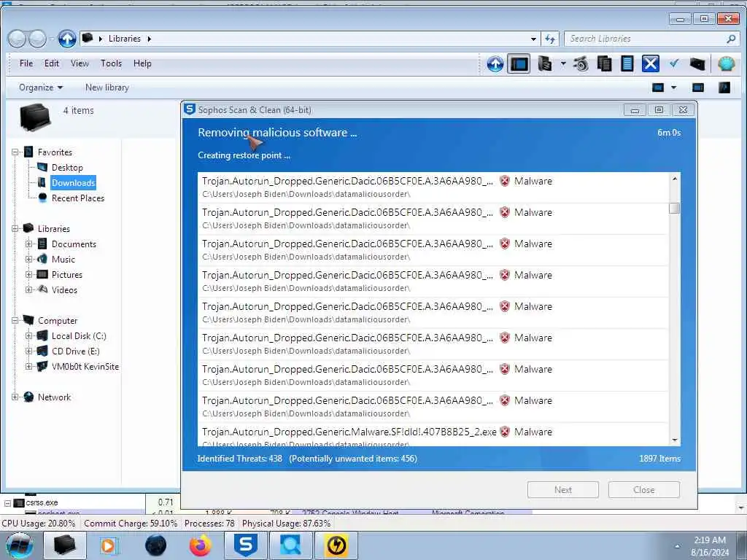Toggle the blue pane layout toolbar icon
This screenshot has width=747, height=560.
tap(519, 64)
